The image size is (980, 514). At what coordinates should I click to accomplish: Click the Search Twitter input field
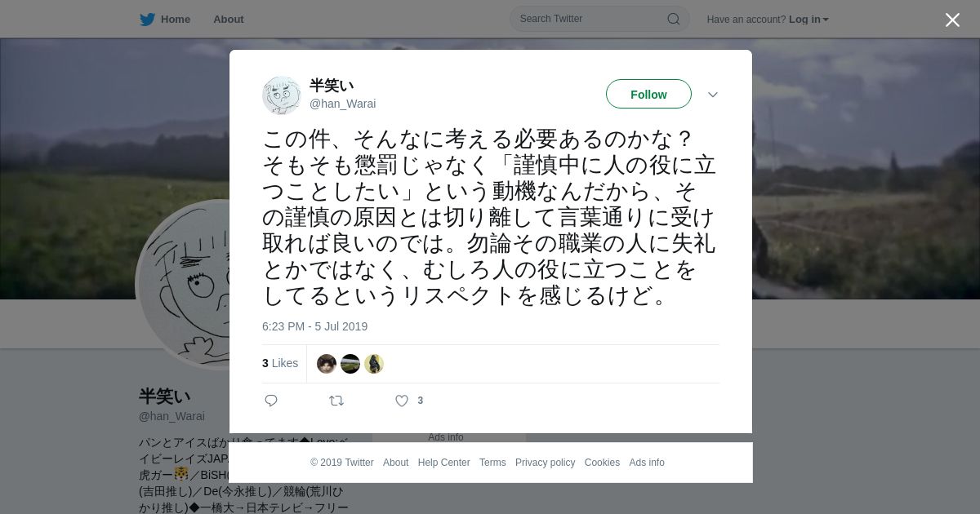click(x=591, y=19)
